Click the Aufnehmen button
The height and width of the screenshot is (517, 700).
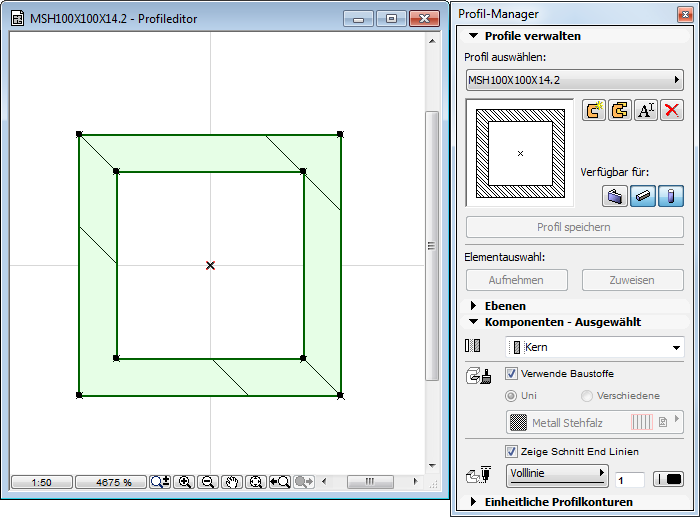tap(517, 280)
